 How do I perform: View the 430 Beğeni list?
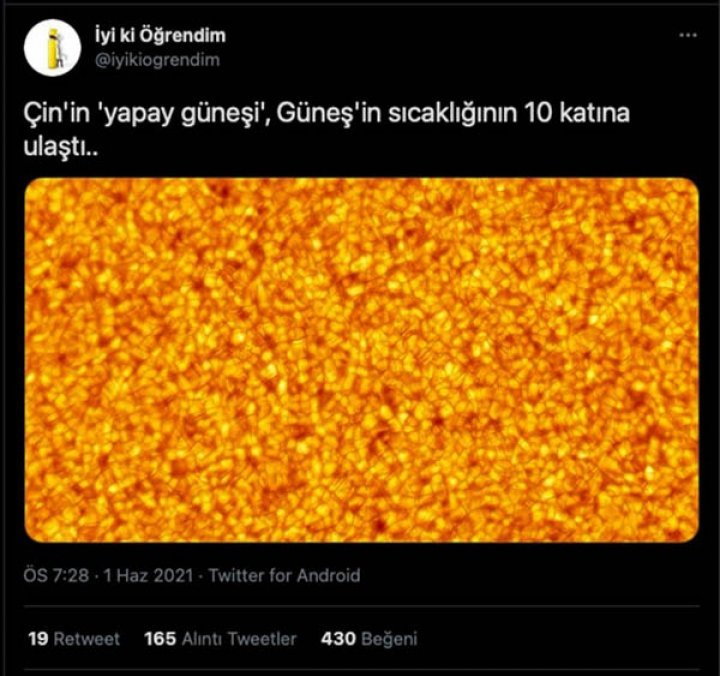coord(369,639)
